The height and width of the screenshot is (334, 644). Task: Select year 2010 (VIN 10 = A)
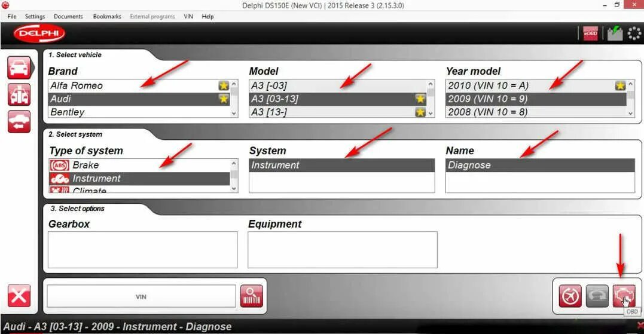pyautogui.click(x=536, y=86)
